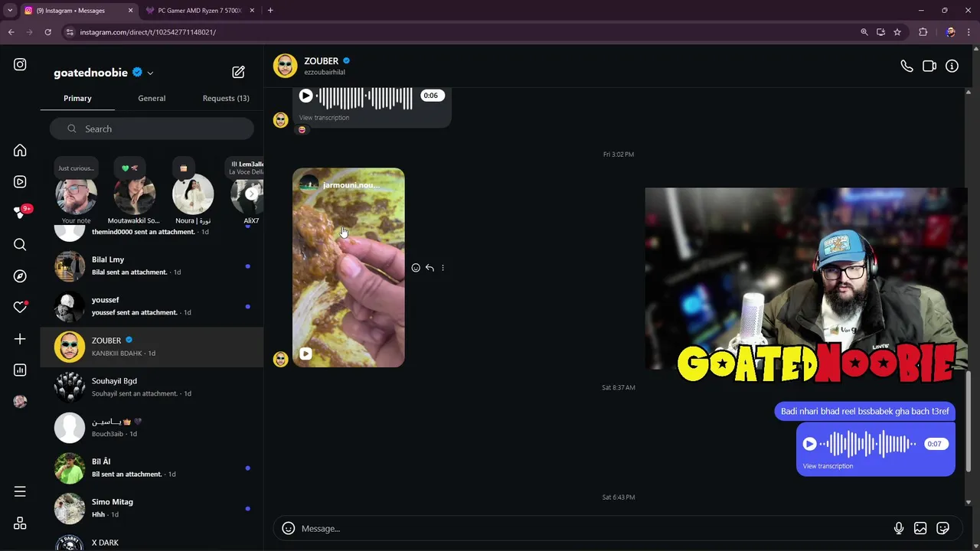The width and height of the screenshot is (980, 551).
Task: Open emoji picker in message box
Action: (x=289, y=528)
